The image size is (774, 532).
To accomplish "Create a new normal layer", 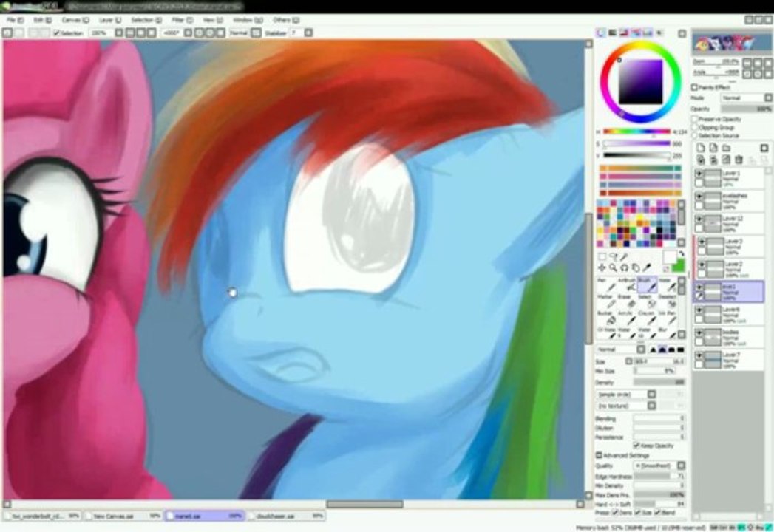I will pos(701,148).
